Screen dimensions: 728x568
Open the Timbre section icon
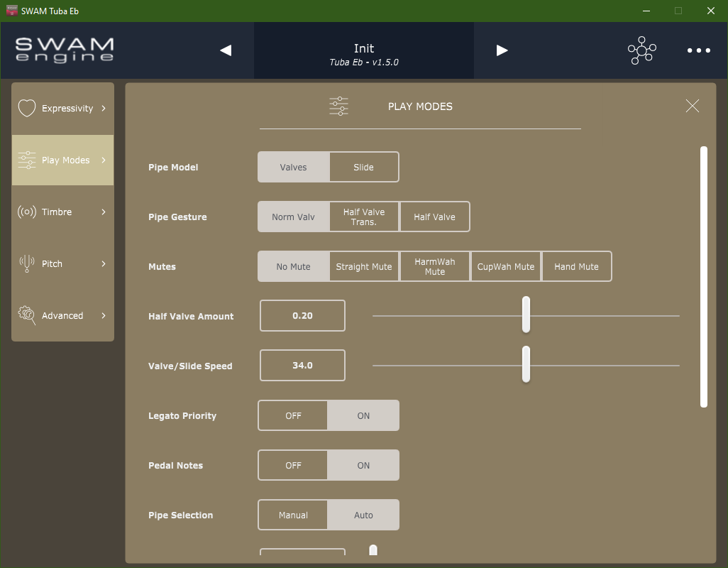[x=26, y=212]
